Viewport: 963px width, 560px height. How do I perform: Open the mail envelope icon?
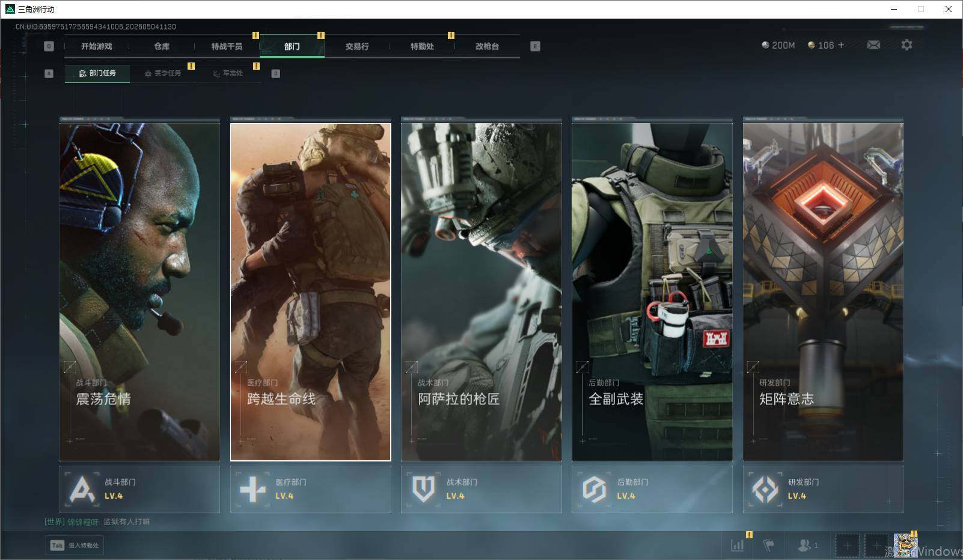pyautogui.click(x=873, y=45)
